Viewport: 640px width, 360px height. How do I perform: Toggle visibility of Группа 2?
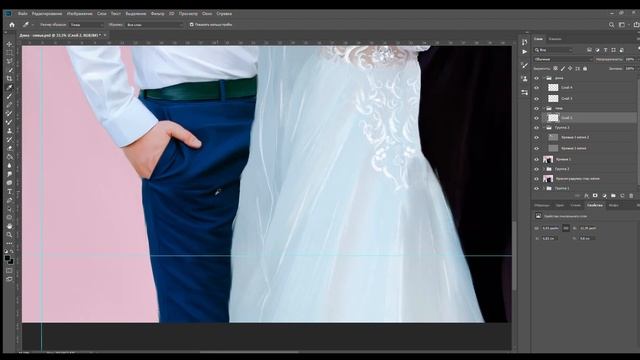click(537, 169)
